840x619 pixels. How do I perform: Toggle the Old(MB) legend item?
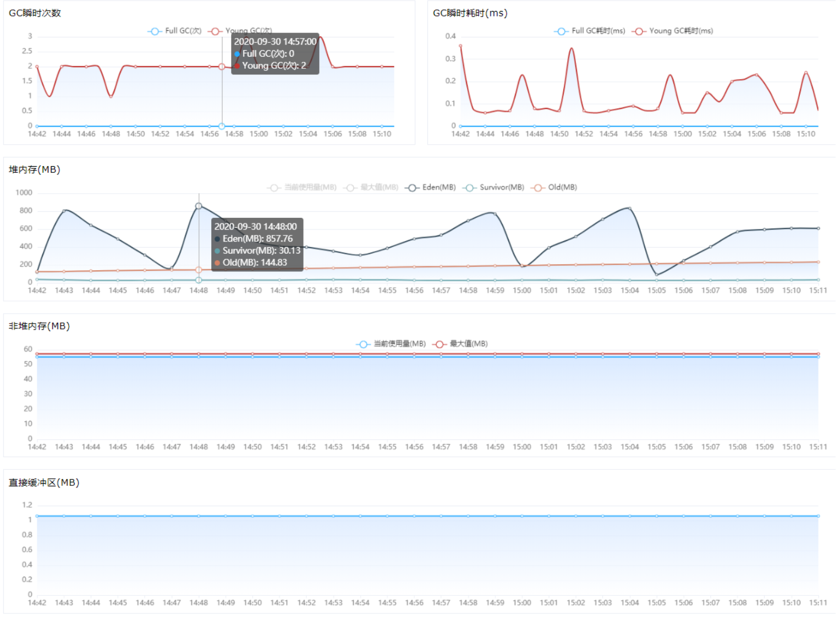click(x=554, y=188)
